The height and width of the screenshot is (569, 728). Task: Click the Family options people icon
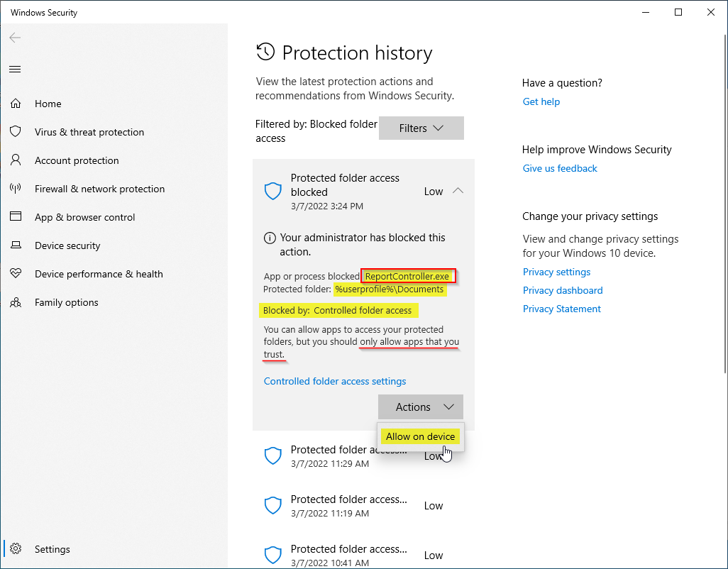16,302
